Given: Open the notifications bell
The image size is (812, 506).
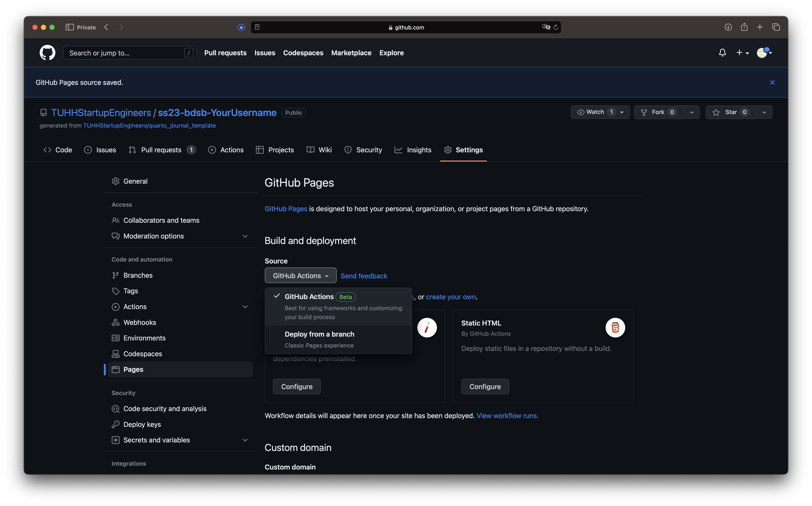Looking at the screenshot, I should click(x=722, y=52).
